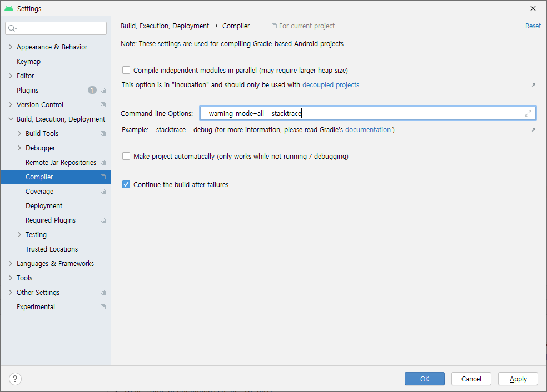The height and width of the screenshot is (392, 547).
Task: Enable Make project automatically checkbox
Action: click(126, 156)
